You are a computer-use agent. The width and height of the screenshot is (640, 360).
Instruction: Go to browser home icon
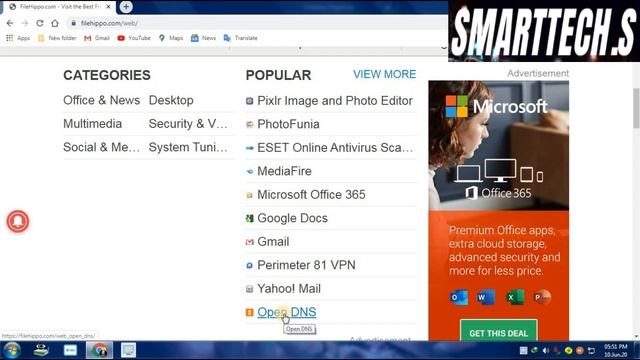55,23
